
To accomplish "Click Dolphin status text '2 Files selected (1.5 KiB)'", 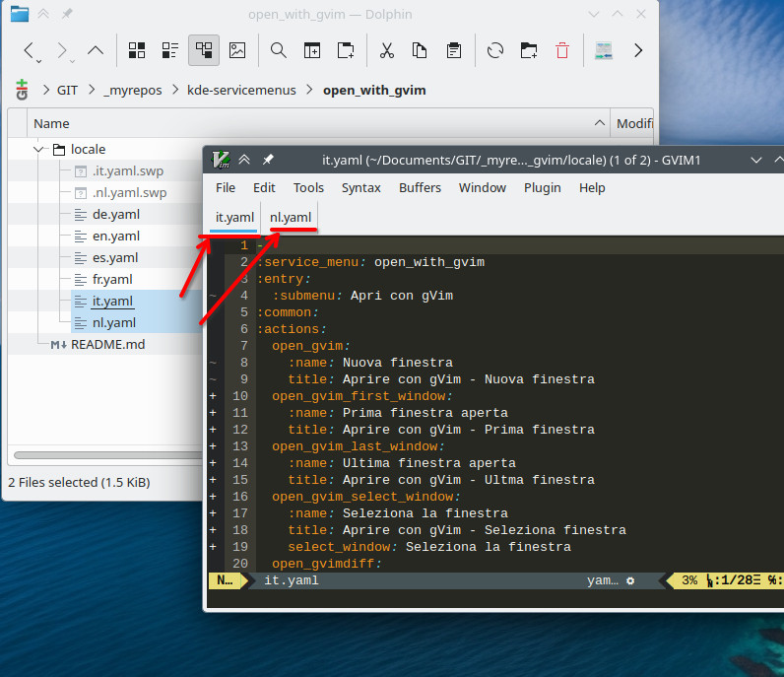I will [x=79, y=483].
